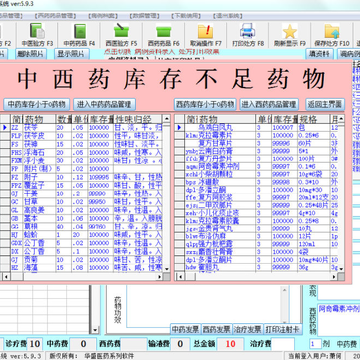360x360 pixels.
Task: Click 输液费 value field
Action: coord(180,343)
